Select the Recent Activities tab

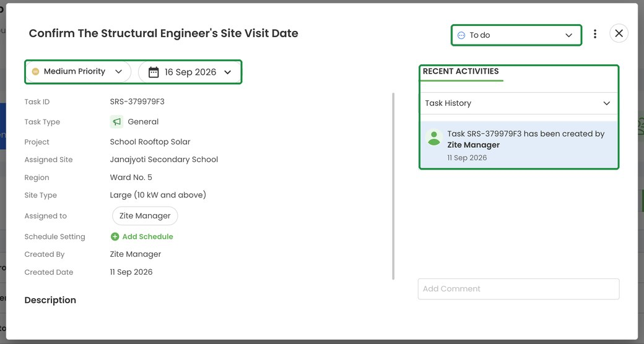[x=461, y=71]
